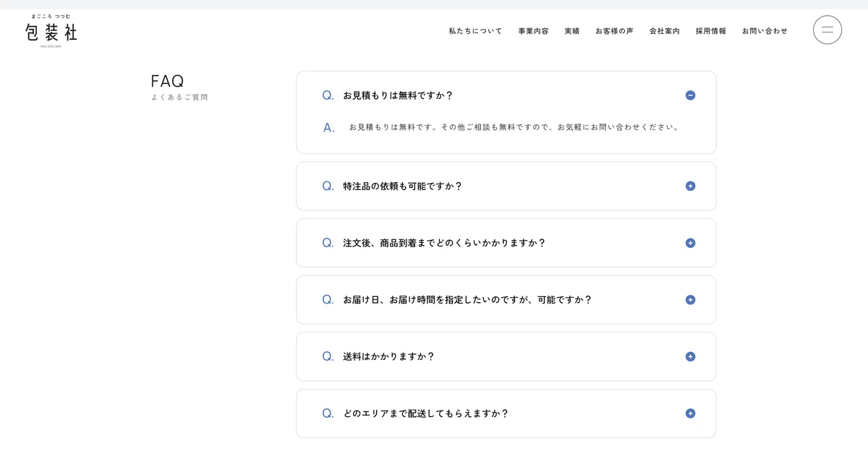
Task: Expand question 特注品の依頼も可能ですか？
Action: click(506, 186)
